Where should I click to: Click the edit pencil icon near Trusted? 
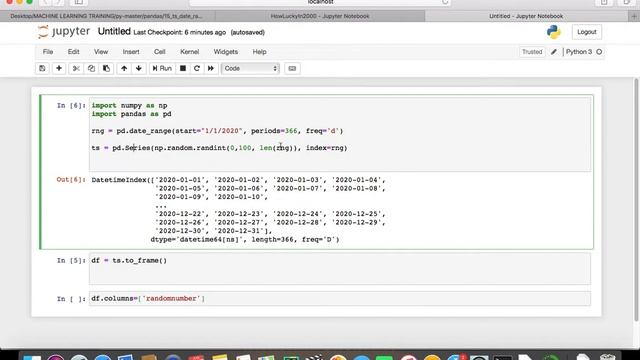click(x=553, y=52)
